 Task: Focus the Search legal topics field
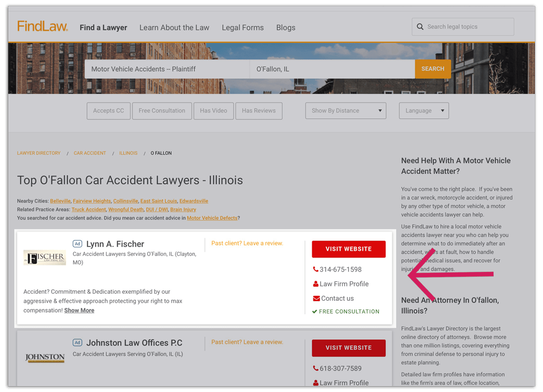(463, 27)
